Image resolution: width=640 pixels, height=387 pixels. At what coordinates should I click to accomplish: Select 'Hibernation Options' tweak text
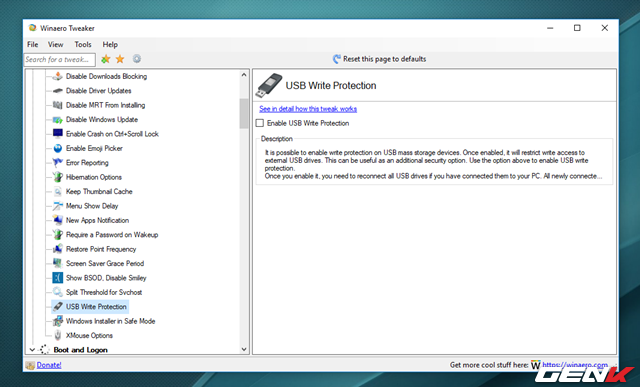(x=94, y=177)
